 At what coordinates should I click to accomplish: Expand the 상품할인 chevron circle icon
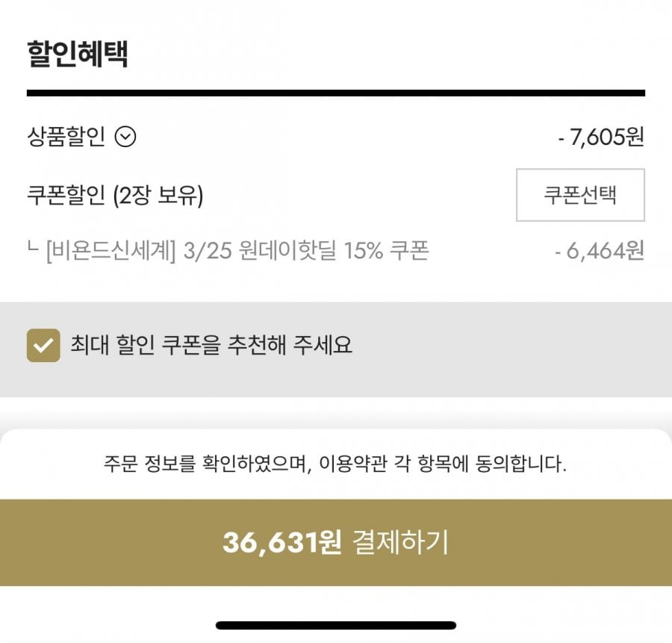click(x=125, y=137)
